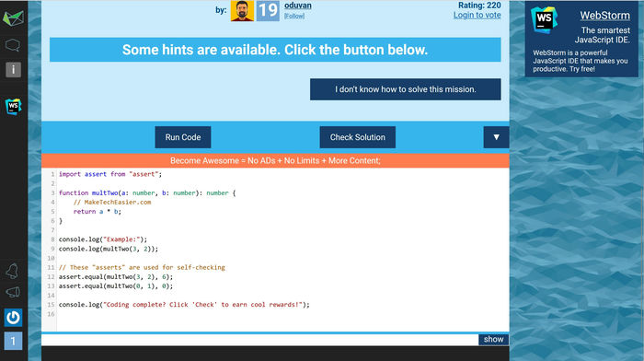The height and width of the screenshot is (361, 644).
Task: Open the info icon in sidebar
Action: pos(13,69)
